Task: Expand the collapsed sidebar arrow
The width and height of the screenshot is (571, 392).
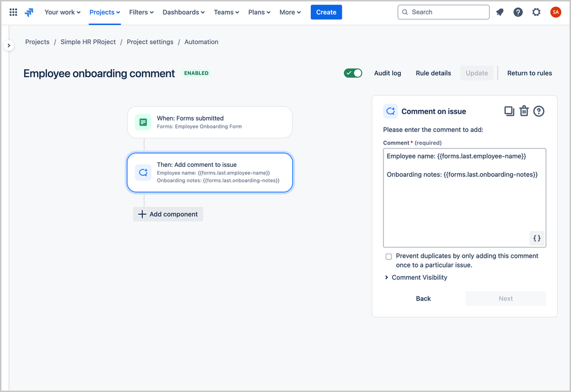Action: coord(9,46)
